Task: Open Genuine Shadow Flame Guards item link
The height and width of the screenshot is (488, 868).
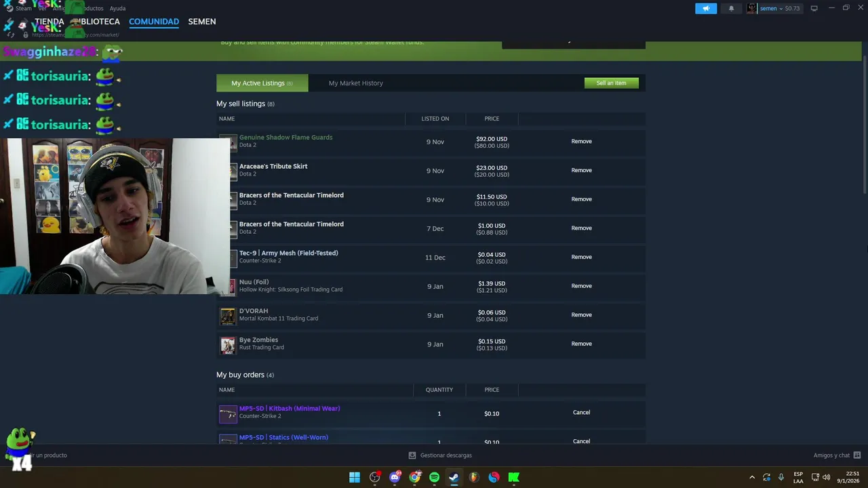Action: [x=285, y=138]
